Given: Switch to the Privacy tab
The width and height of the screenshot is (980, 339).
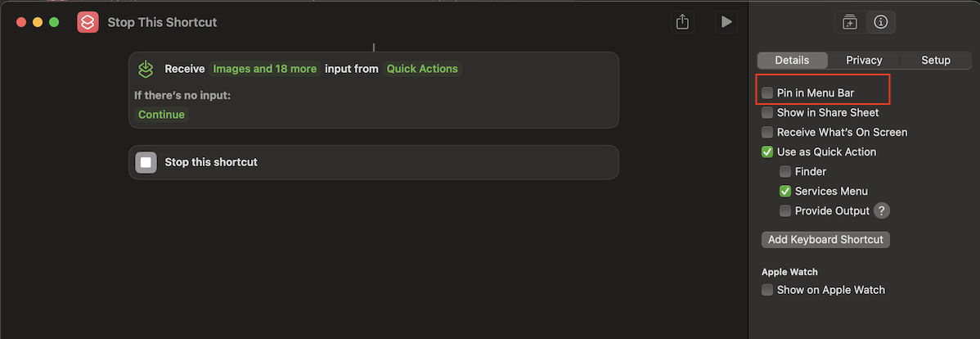Looking at the screenshot, I should 864,60.
